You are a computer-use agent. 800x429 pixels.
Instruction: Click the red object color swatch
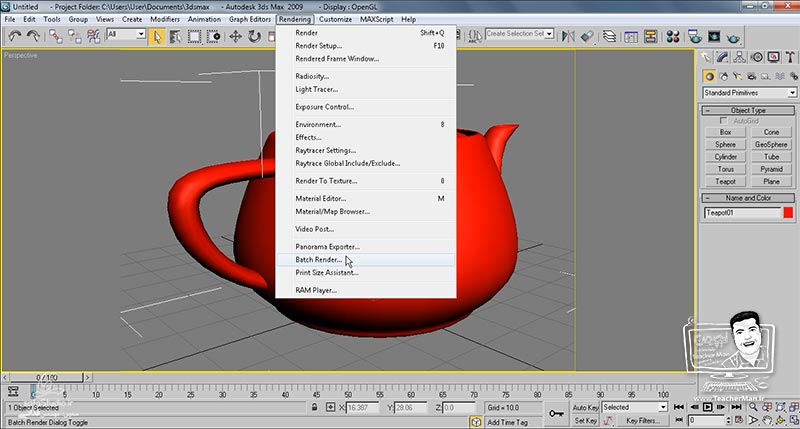[788, 213]
